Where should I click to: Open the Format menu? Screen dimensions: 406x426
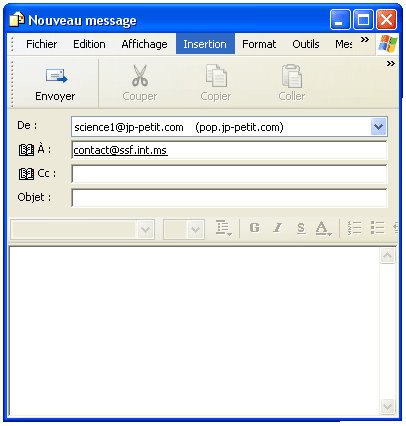coord(259,44)
